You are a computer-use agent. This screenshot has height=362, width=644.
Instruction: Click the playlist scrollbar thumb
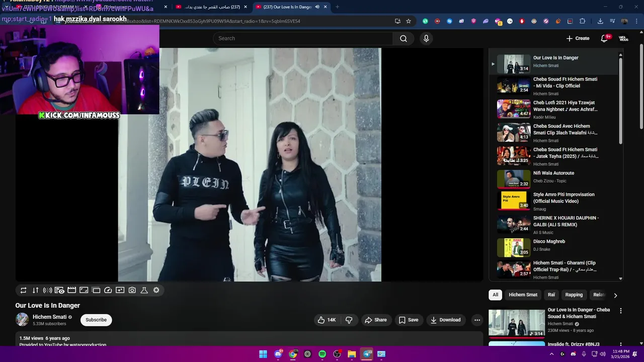click(621, 101)
